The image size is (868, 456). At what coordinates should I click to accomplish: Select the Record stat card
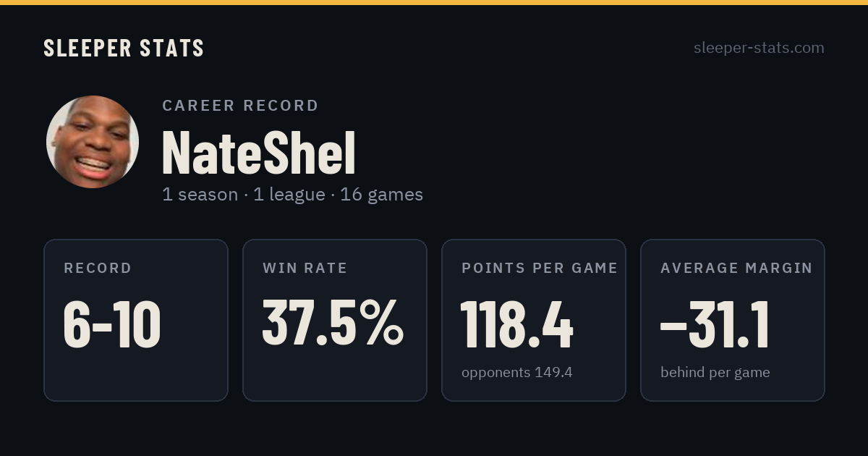[x=136, y=320]
